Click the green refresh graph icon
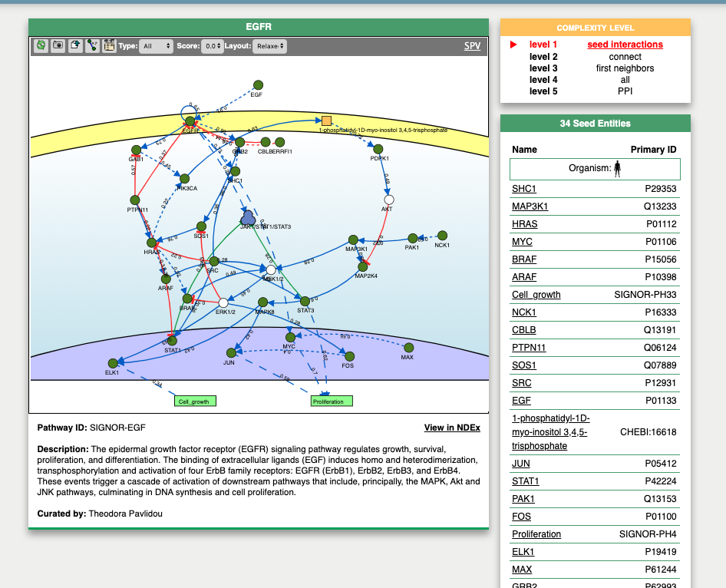Image resolution: width=726 pixels, height=588 pixels. point(41,45)
